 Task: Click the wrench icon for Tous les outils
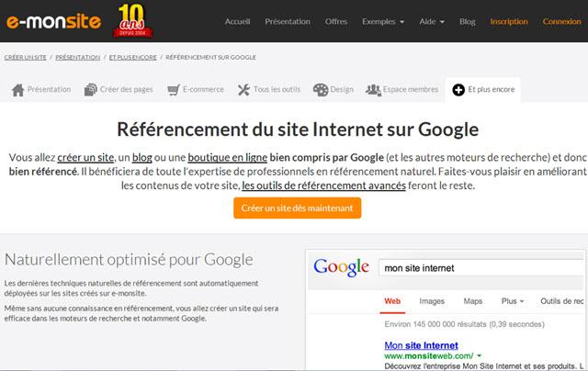point(243,90)
